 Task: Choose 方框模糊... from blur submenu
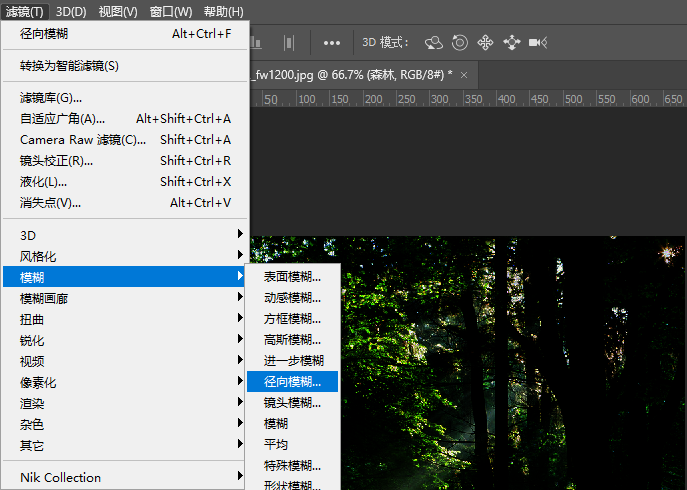click(293, 319)
